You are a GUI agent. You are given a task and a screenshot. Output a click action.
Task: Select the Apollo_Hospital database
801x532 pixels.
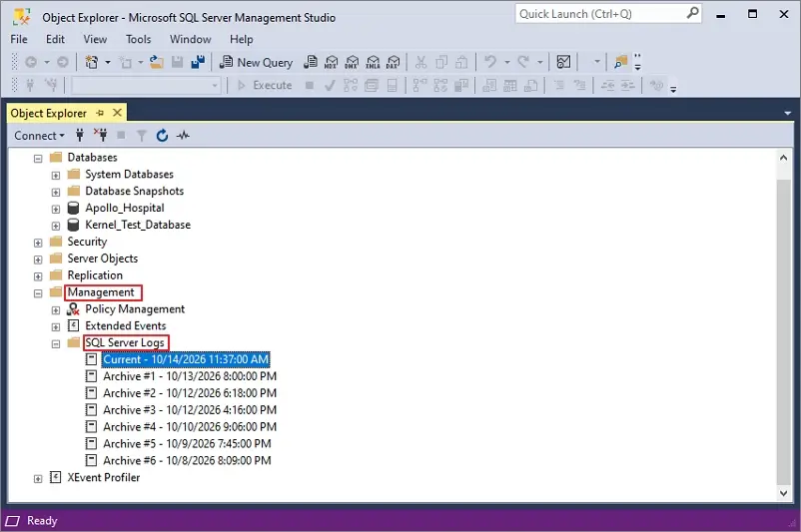[x=125, y=208]
